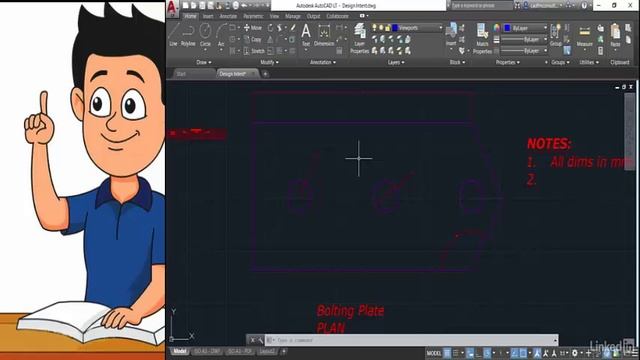Click the Group tool

coord(556,34)
